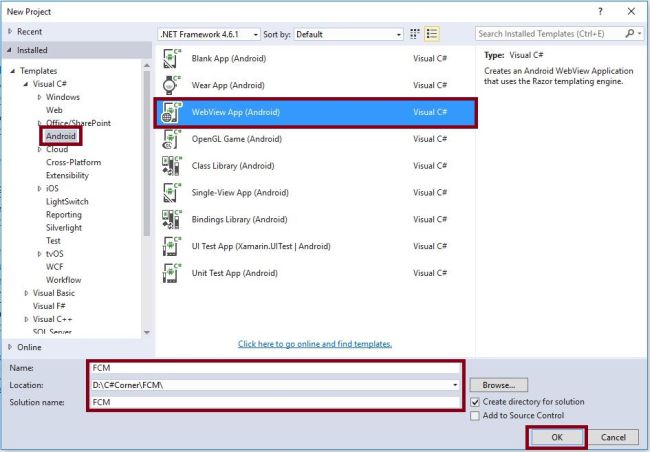Expand the Visual C++ tree node arrow
This screenshot has width=650, height=452.
click(26, 319)
